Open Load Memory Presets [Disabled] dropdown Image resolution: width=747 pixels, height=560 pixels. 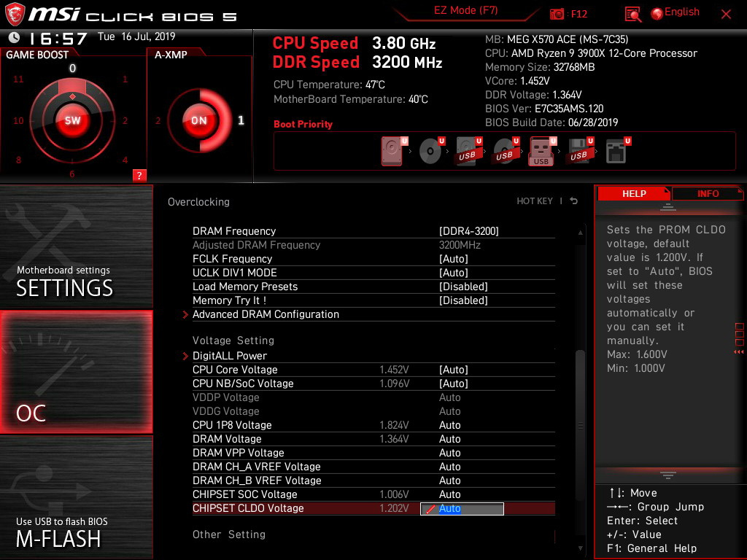coord(463,286)
